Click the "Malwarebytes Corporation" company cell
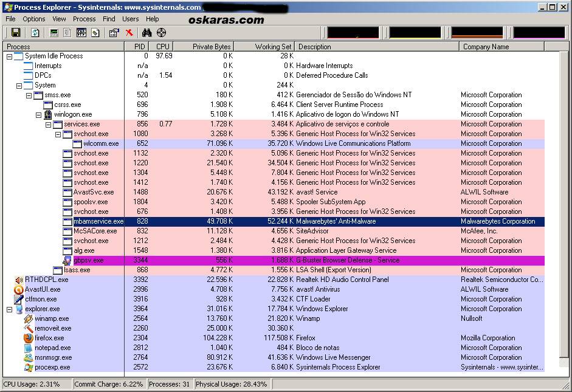Screen dimensions: 572x392 (498, 221)
